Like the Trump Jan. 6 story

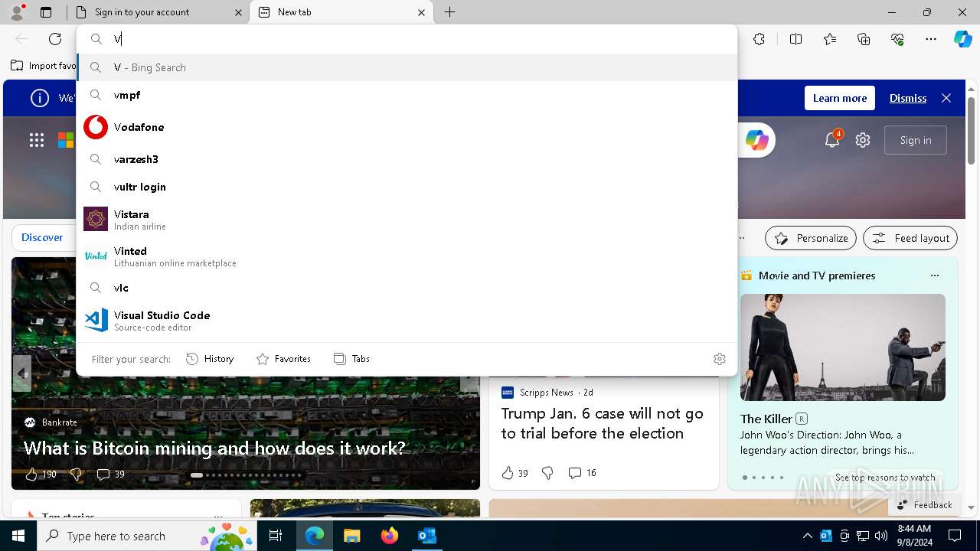pos(514,473)
